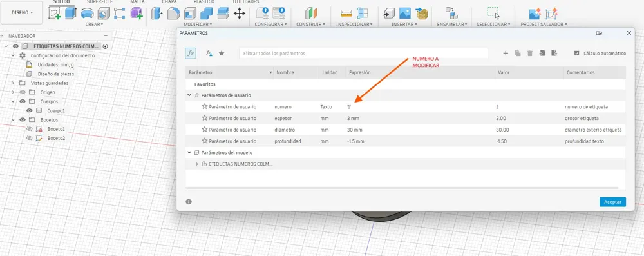The height and width of the screenshot is (256, 644).
Task: Open the SELECCIONAR menu
Action: [x=493, y=25]
